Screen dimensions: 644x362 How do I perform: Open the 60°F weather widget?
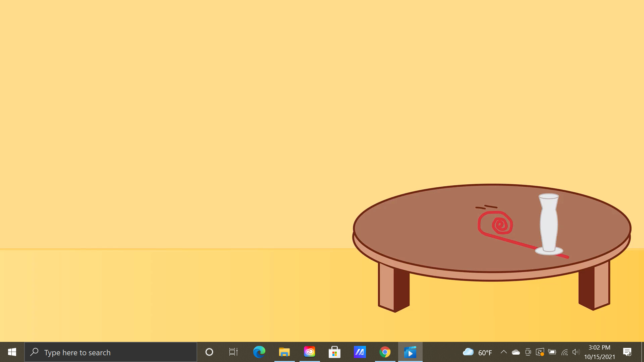pos(477,352)
